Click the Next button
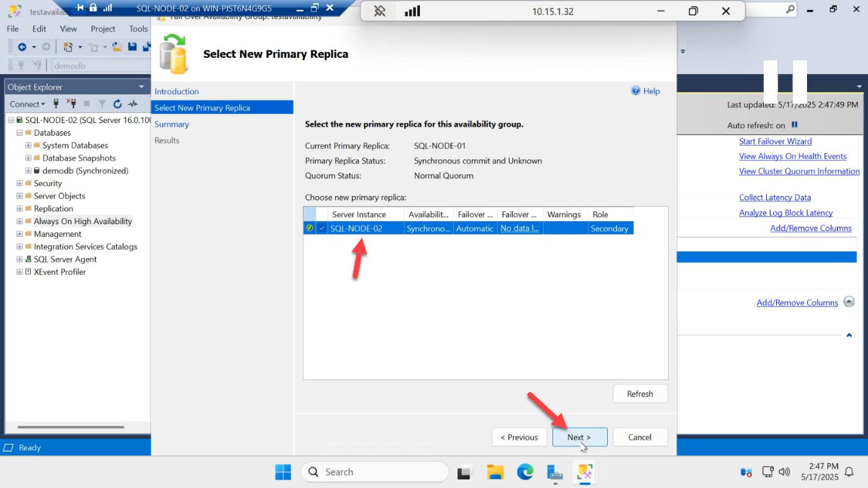The width and height of the screenshot is (868, 488). coord(580,437)
